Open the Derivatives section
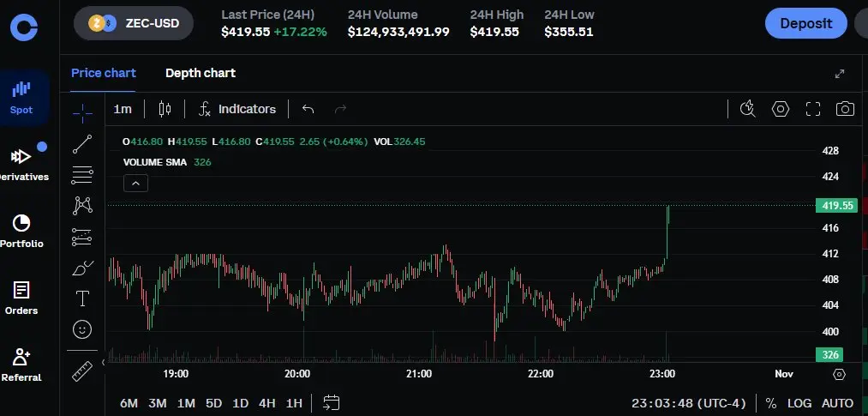The height and width of the screenshot is (416, 868). (22, 165)
